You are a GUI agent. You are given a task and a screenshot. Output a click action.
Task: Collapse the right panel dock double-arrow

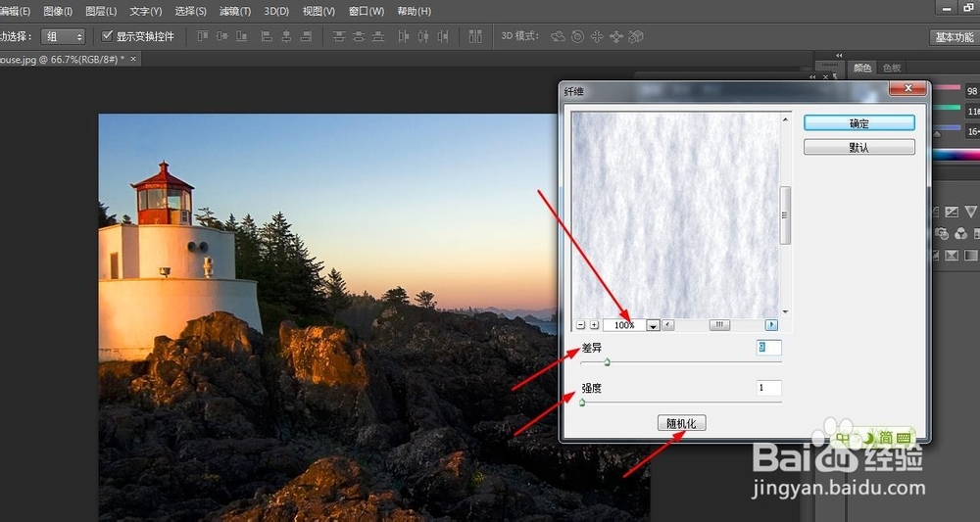[x=839, y=55]
